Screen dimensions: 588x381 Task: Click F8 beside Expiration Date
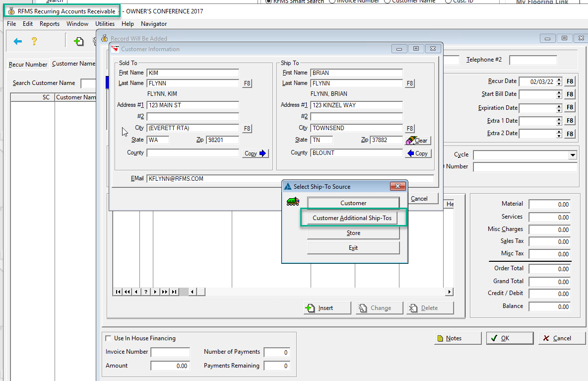pos(570,108)
